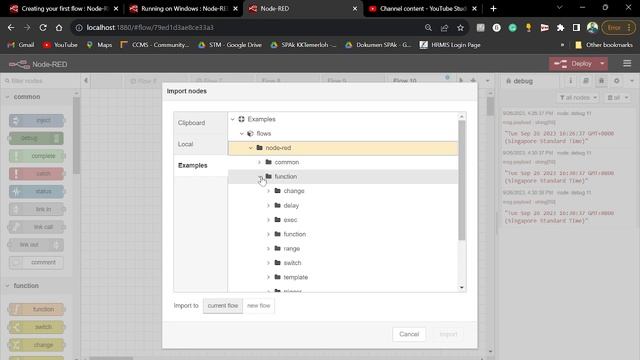Open a new browser tab
This screenshot has width=640, height=360.
tap(493, 8)
